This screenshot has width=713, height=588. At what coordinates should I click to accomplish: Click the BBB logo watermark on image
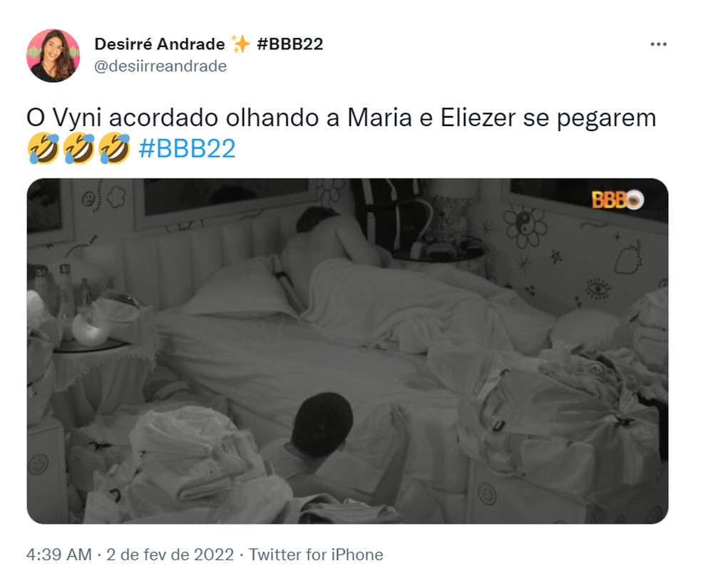click(x=617, y=200)
